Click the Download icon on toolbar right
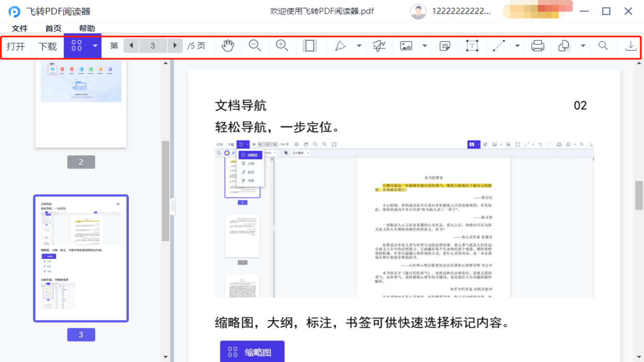This screenshot has height=362, width=644. tap(630, 46)
